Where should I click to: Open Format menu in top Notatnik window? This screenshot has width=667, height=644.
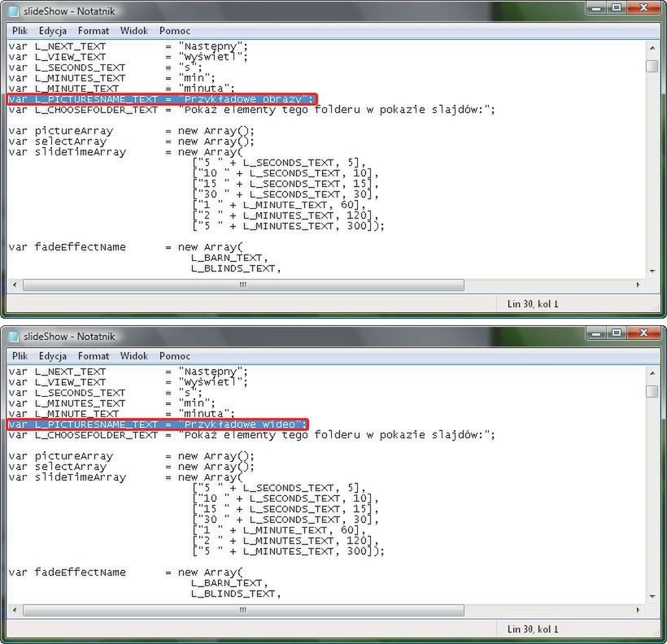(x=94, y=31)
